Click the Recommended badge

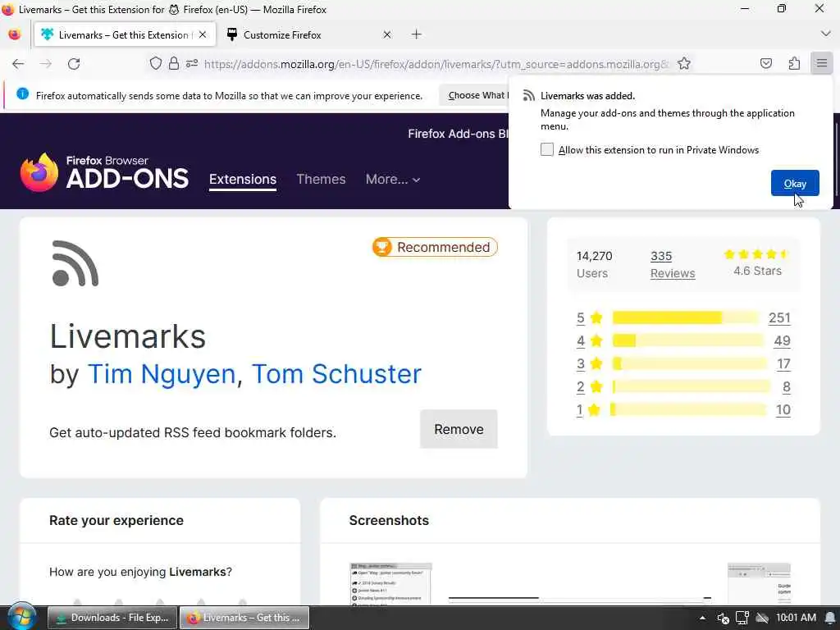(x=435, y=247)
